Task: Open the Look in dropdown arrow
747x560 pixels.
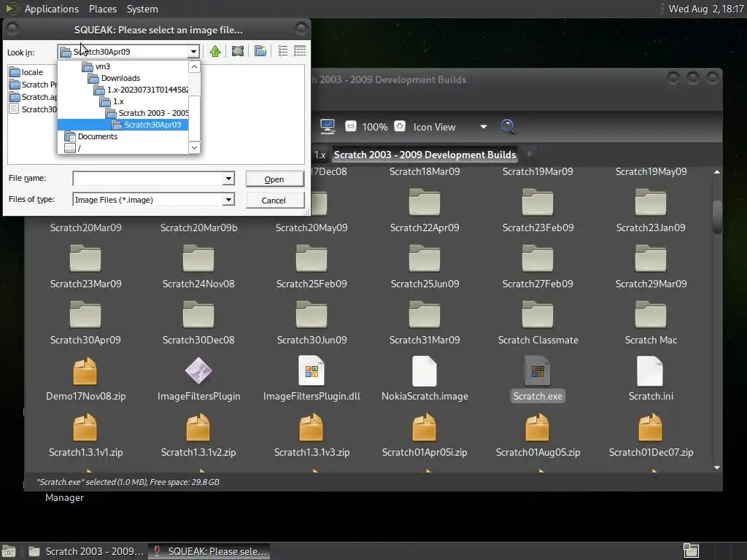Action: (x=193, y=52)
